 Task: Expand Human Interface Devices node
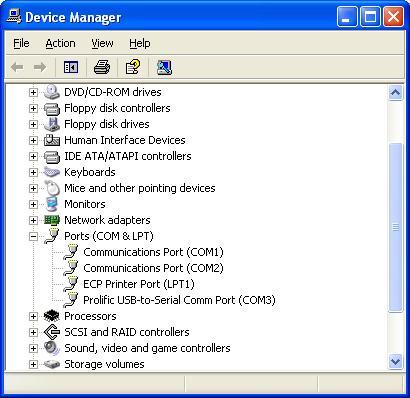pyautogui.click(x=33, y=140)
